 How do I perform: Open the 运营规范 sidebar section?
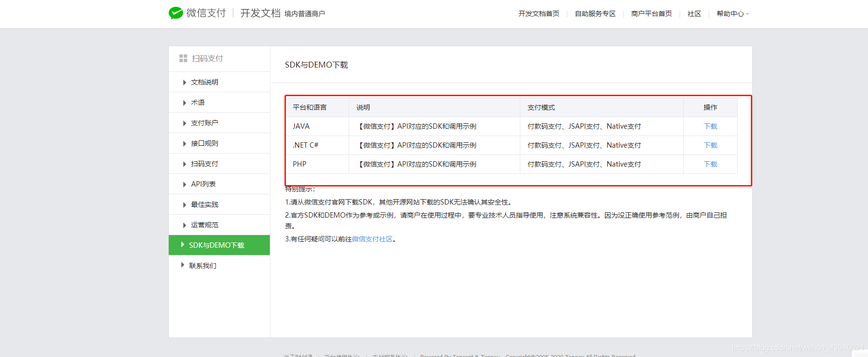pos(219,225)
